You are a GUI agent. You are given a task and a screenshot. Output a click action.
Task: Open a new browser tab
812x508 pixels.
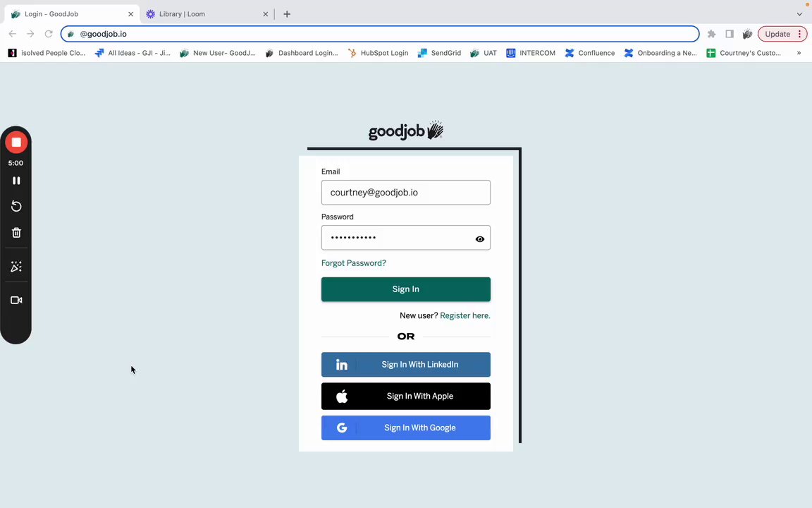click(287, 14)
